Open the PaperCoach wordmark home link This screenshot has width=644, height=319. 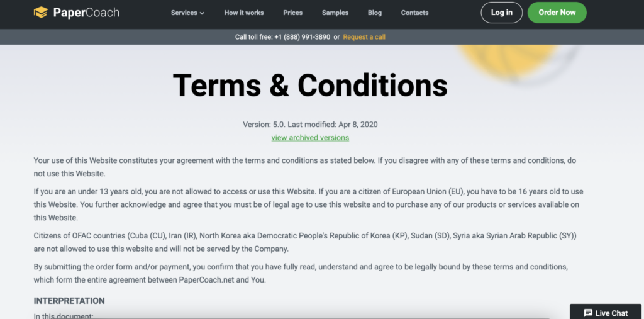(x=86, y=13)
